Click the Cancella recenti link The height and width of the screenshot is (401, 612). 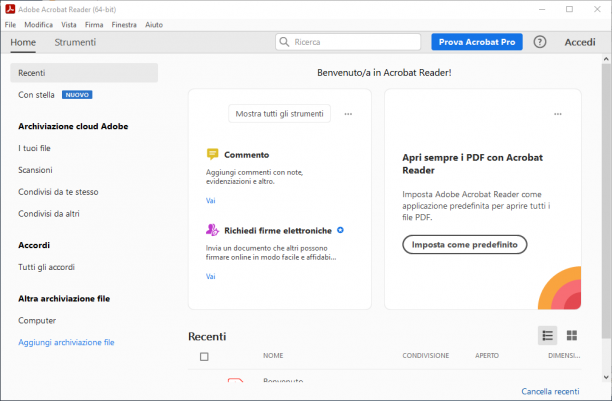pyautogui.click(x=550, y=391)
